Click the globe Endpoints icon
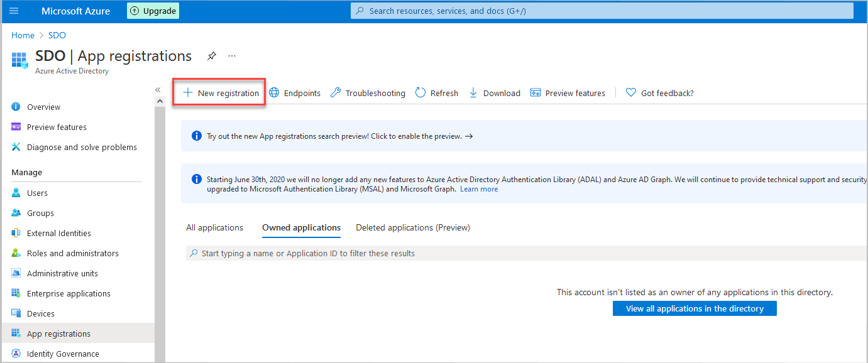868x363 pixels. point(274,93)
